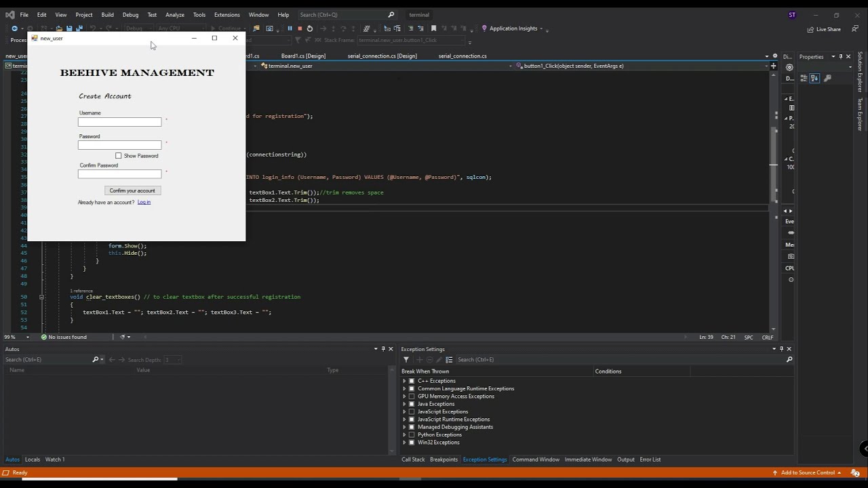Screen dimensions: 868x488
Task: Click the split editor plus icon
Action: pos(773,66)
